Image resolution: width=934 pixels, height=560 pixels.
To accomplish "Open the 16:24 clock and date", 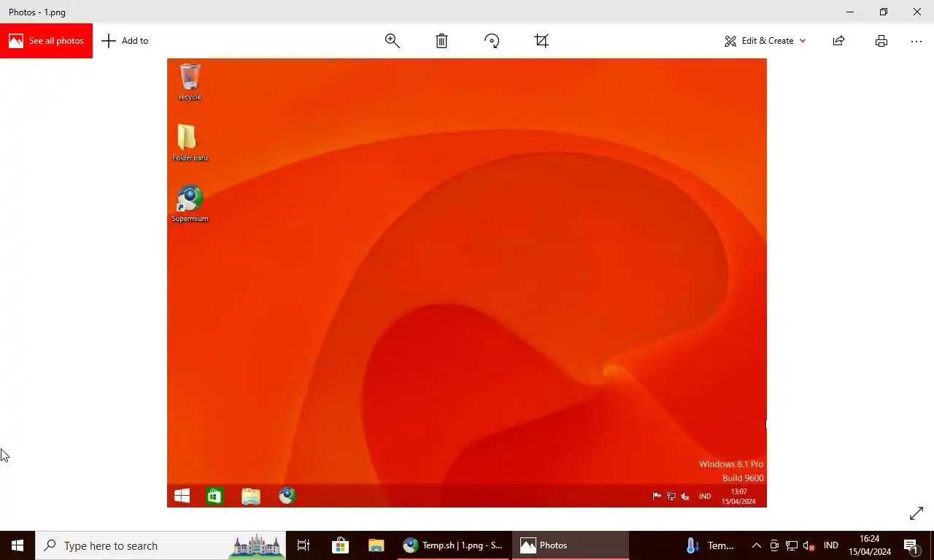I will point(869,545).
